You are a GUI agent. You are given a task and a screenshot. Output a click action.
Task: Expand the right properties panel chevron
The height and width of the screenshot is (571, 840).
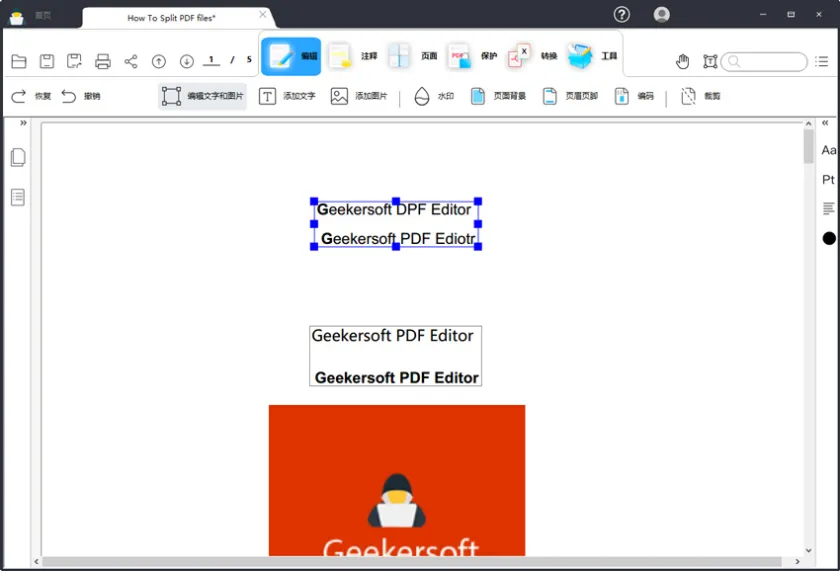pos(825,123)
